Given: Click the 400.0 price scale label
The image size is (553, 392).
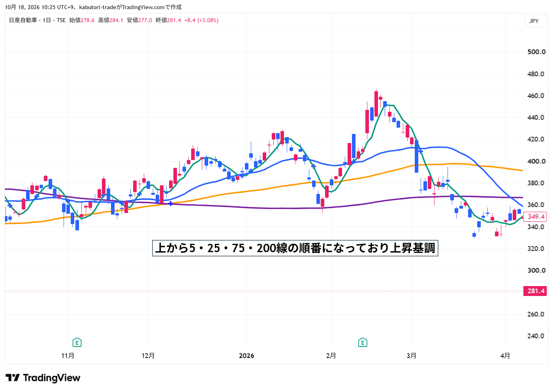Looking at the screenshot, I should (536, 161).
